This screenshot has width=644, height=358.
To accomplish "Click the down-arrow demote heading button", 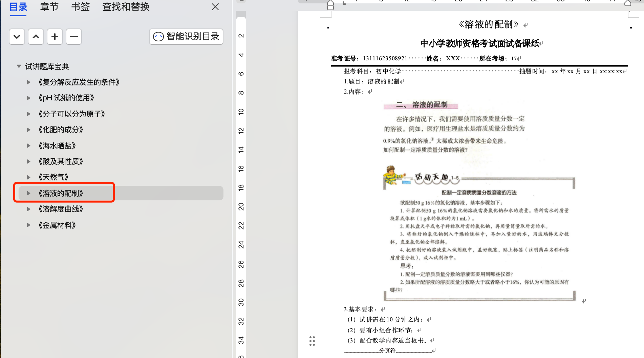I will [17, 37].
